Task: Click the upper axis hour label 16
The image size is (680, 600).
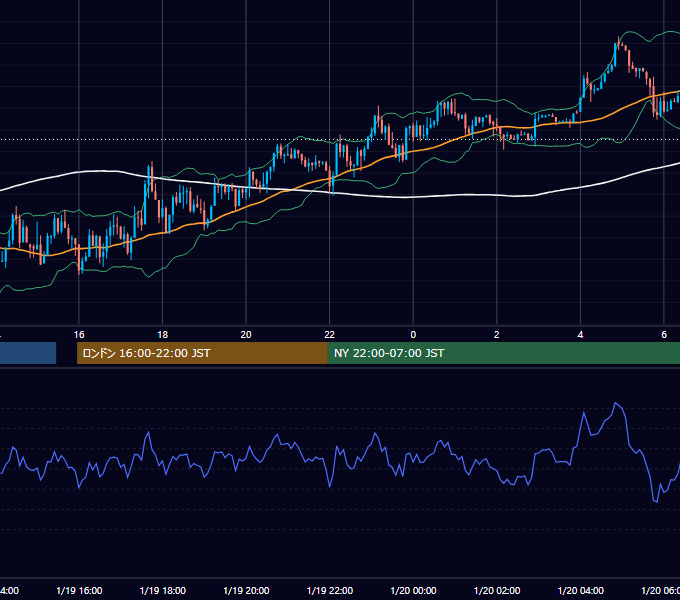Action: click(79, 334)
